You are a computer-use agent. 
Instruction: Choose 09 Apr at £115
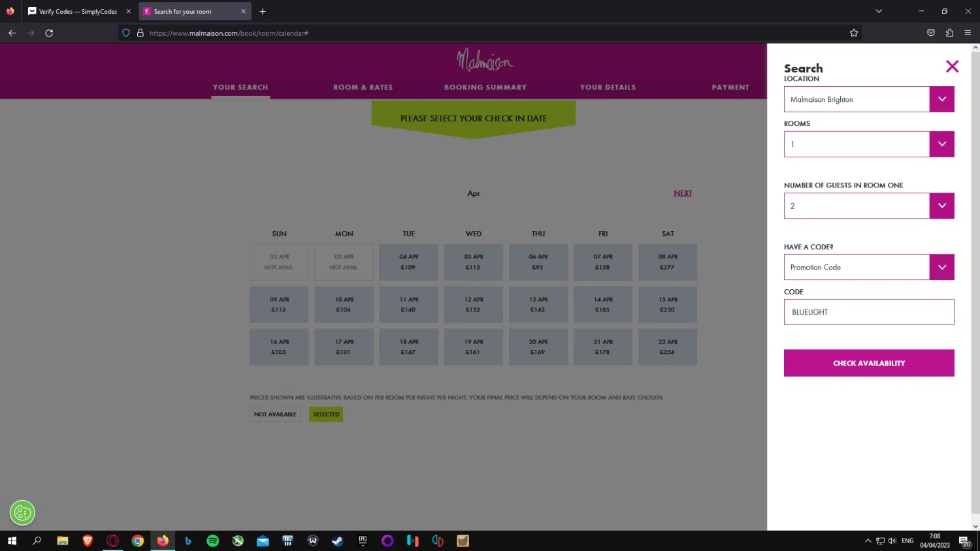279,304
